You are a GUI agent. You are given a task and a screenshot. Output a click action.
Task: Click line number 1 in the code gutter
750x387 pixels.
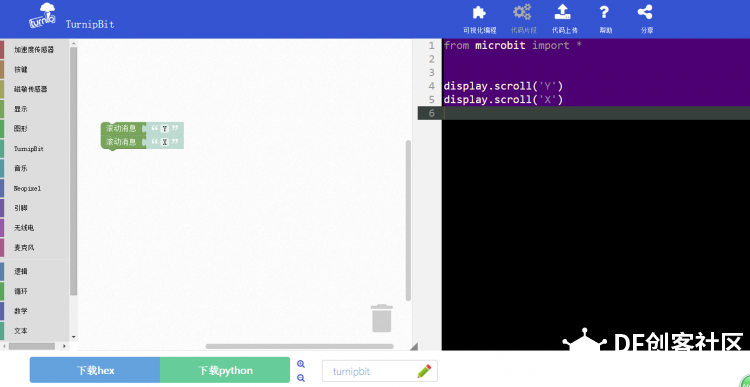[431, 46]
